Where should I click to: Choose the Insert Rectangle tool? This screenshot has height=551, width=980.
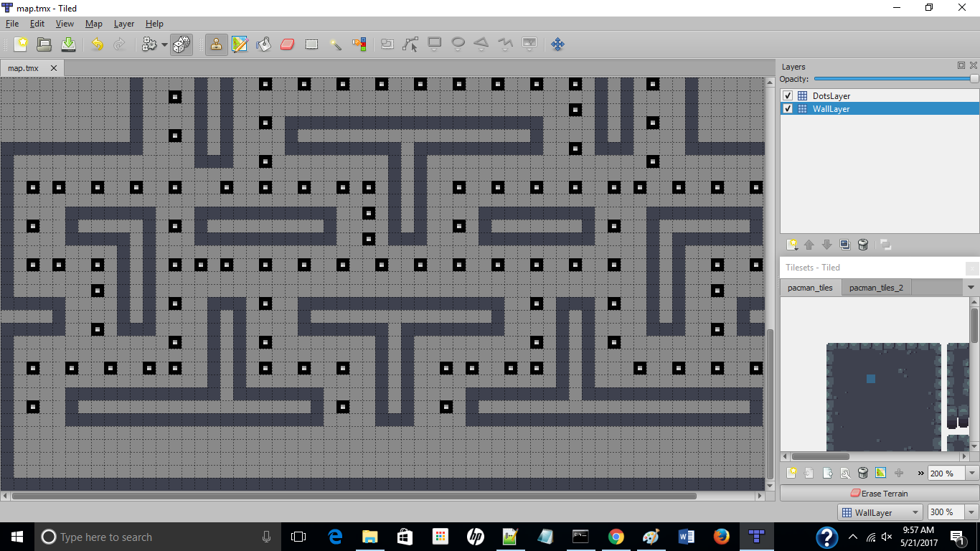[x=434, y=44]
